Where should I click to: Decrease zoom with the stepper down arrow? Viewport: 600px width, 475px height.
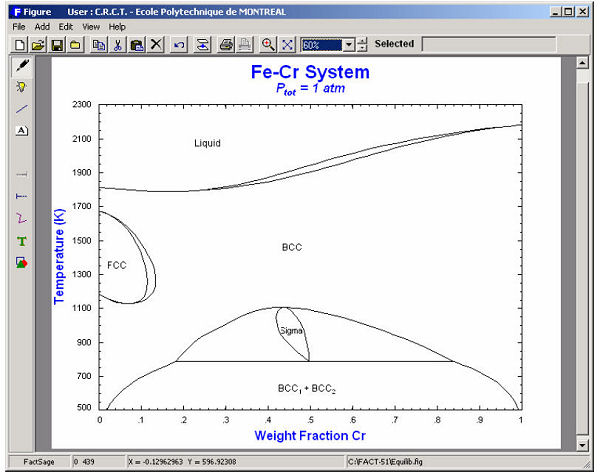362,49
